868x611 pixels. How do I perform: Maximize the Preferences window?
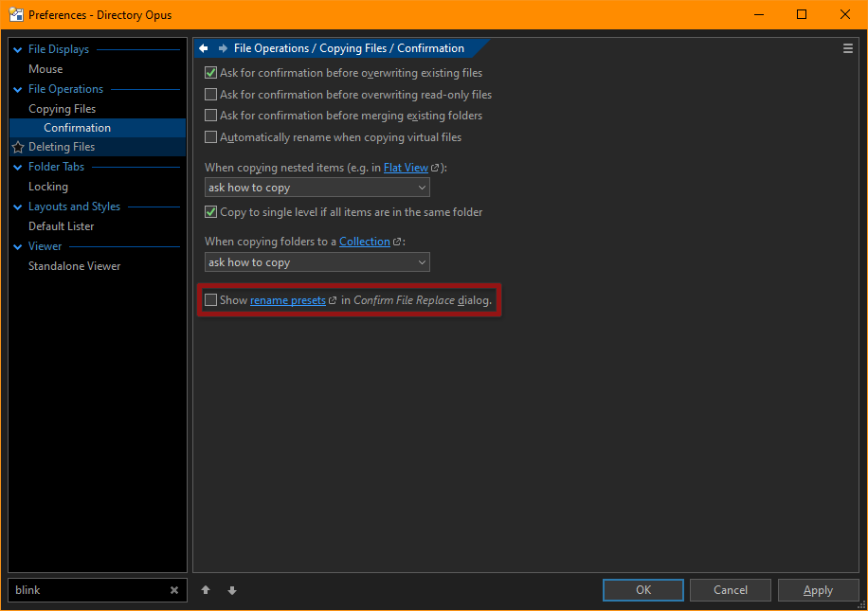point(802,14)
